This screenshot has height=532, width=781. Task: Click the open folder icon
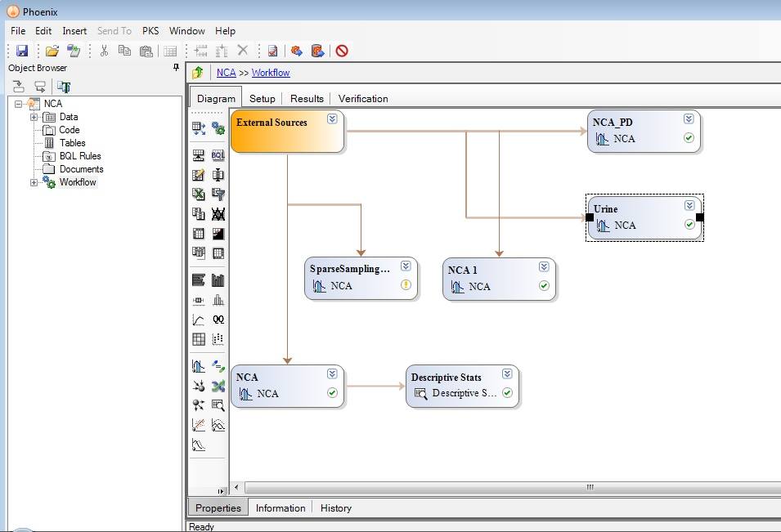click(x=52, y=51)
